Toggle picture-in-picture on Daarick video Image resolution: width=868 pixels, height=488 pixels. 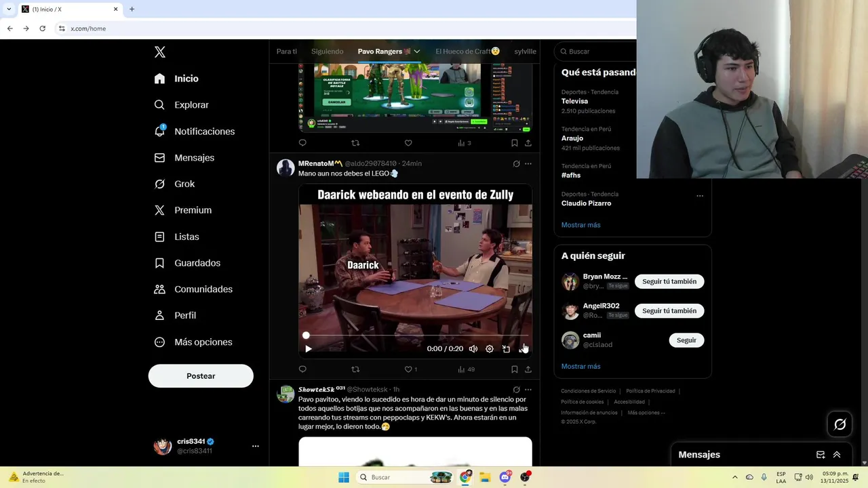(x=506, y=348)
